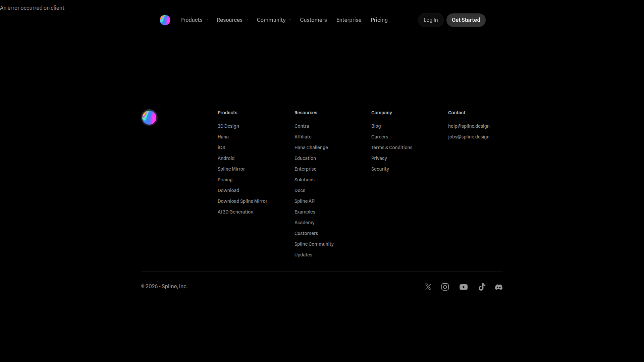
Task: Open the Hana product link
Action: (x=223, y=137)
